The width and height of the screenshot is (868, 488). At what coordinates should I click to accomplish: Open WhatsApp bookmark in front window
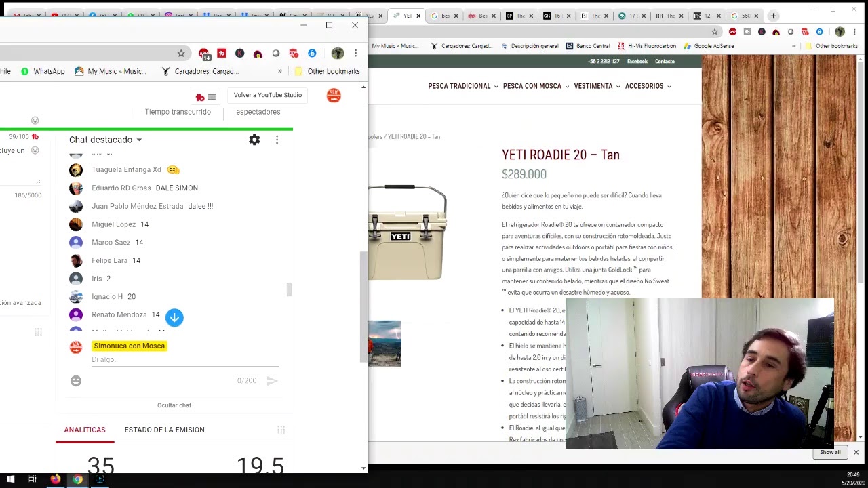click(x=43, y=71)
